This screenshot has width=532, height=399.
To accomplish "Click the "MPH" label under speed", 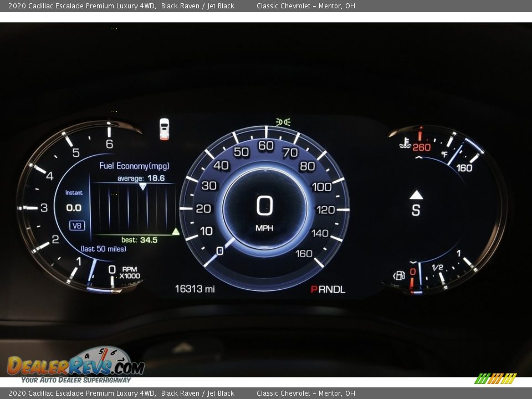I will pyautogui.click(x=264, y=228).
